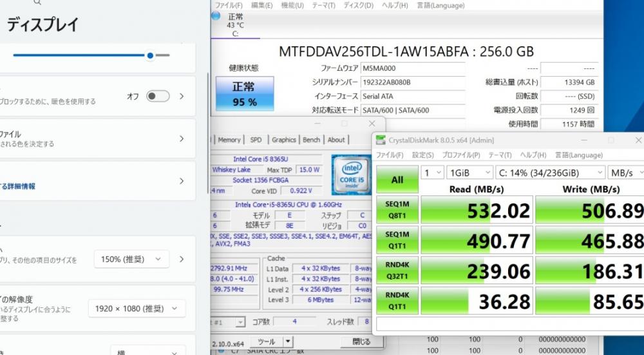Open 機能(U) menu in CrystalDiskInfo
This screenshot has height=355, width=644.
(292, 5)
